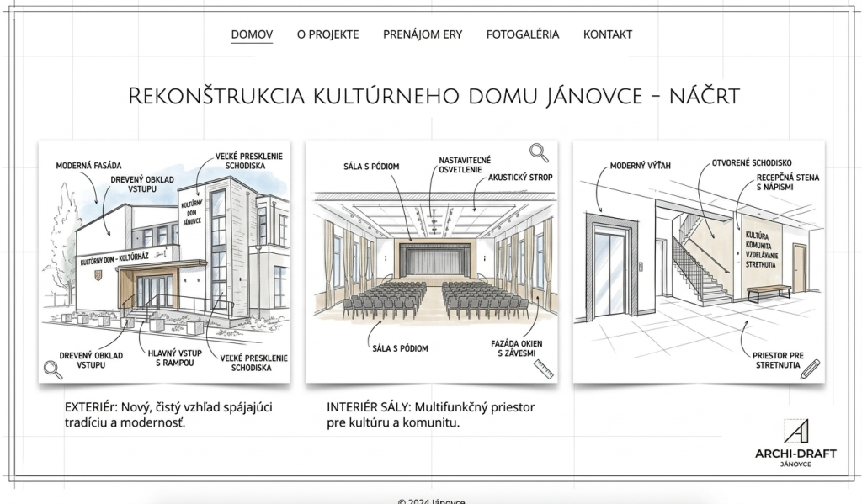Click the MODERNÝ VÝŤAH label
This screenshot has width=862, height=504.
pos(641,166)
